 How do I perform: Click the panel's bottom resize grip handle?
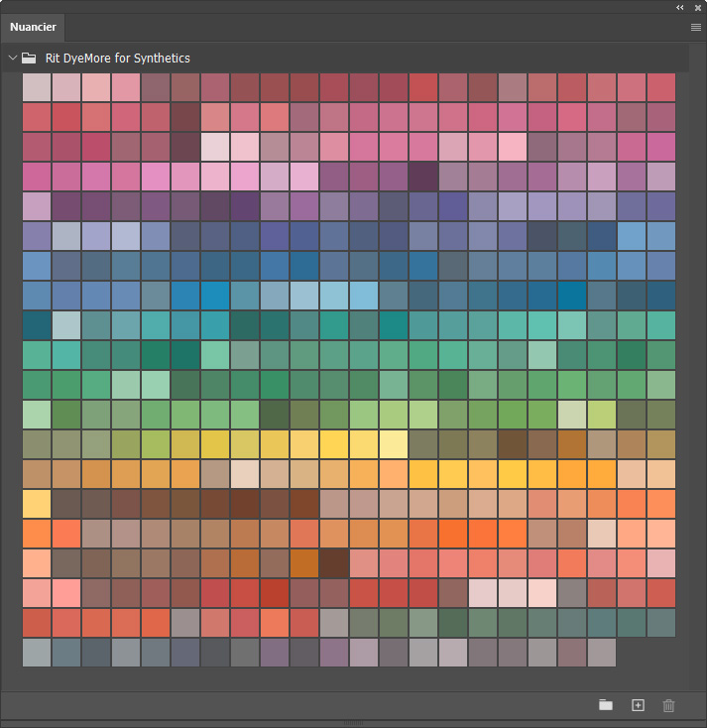point(353,723)
